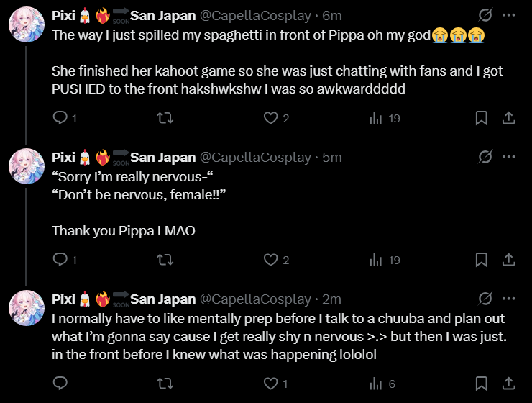Open more options on first tweet

click(x=508, y=15)
